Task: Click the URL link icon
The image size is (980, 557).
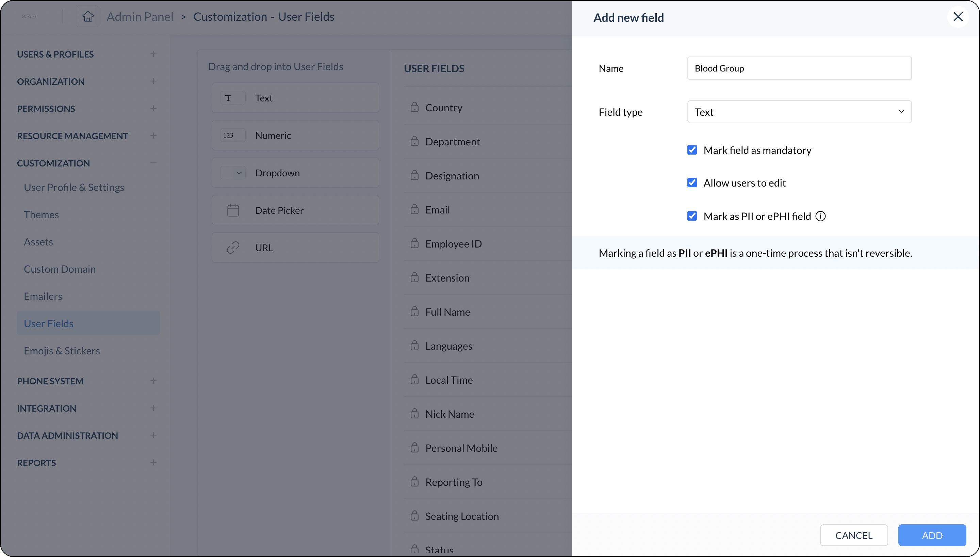Action: click(233, 247)
